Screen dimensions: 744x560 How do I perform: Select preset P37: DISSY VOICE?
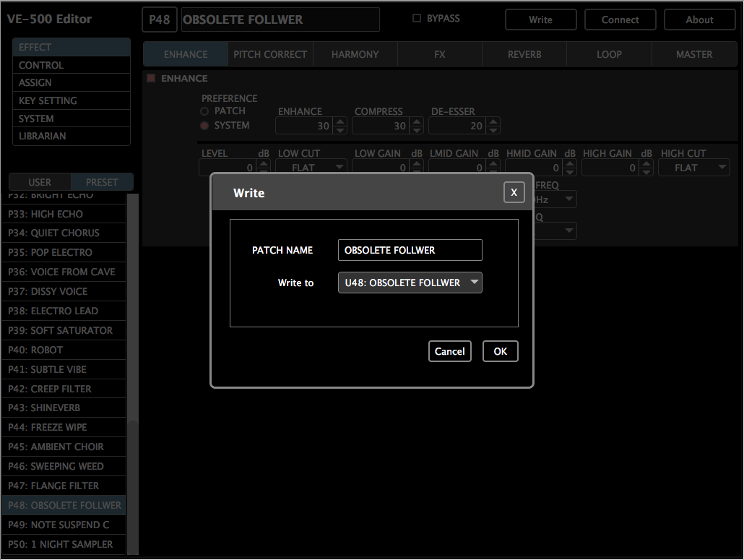pos(64,291)
